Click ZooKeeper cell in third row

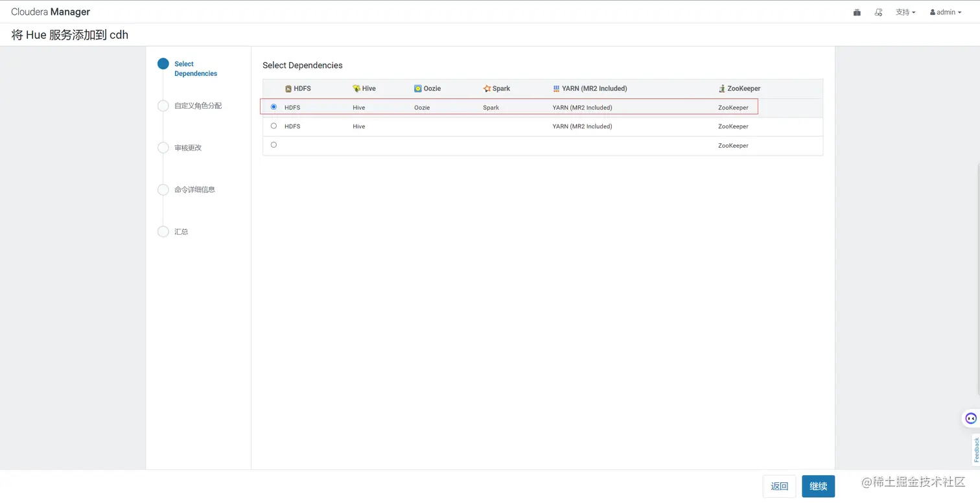[x=733, y=146]
